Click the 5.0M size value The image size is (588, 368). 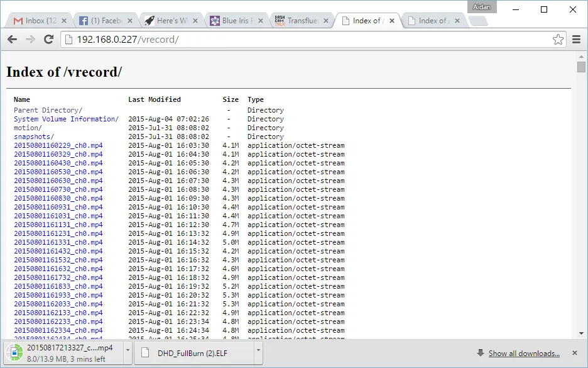[231, 243]
